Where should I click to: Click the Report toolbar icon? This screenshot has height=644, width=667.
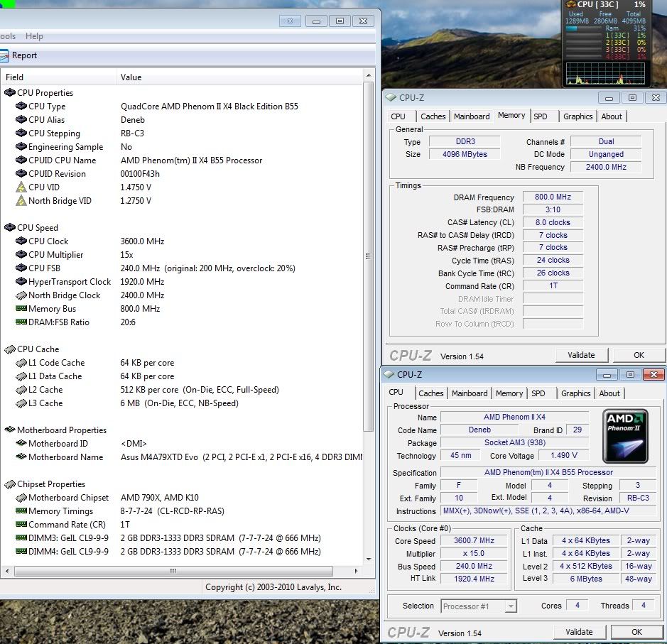click(4, 55)
